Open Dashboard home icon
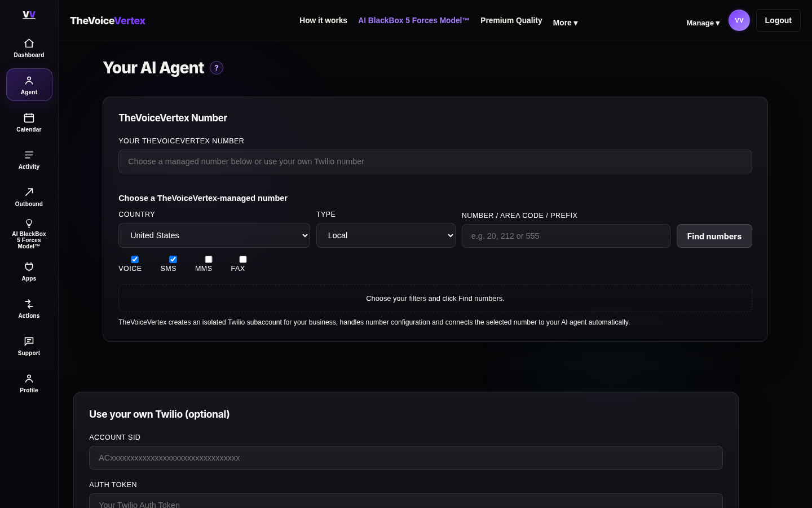The height and width of the screenshot is (508, 812). coord(29,43)
